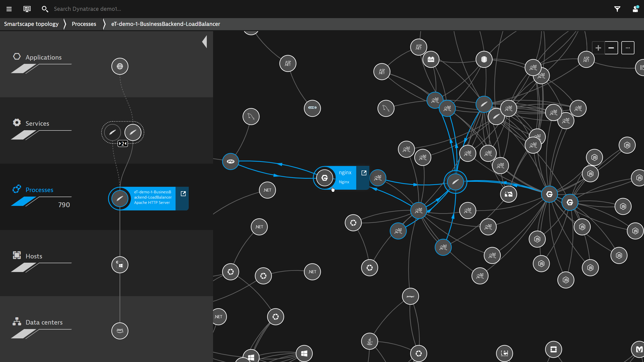Go to Processes breadcrumb
Image resolution: width=644 pixels, height=362 pixels.
click(84, 24)
